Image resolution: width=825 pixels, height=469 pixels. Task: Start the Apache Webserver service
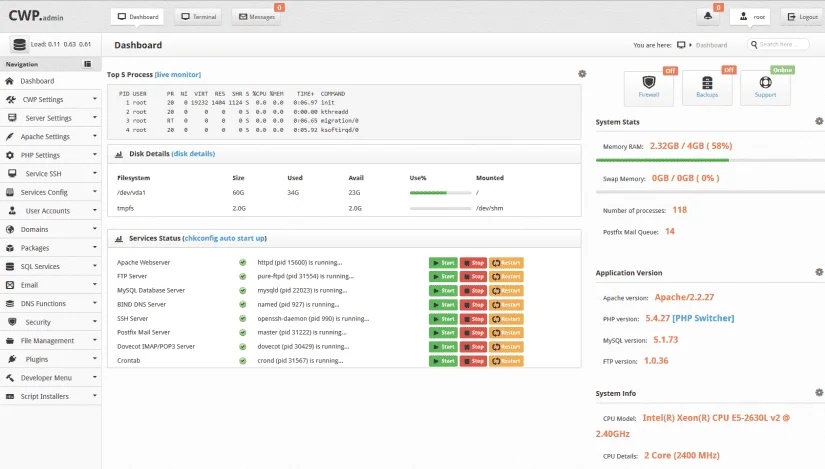tap(443, 263)
